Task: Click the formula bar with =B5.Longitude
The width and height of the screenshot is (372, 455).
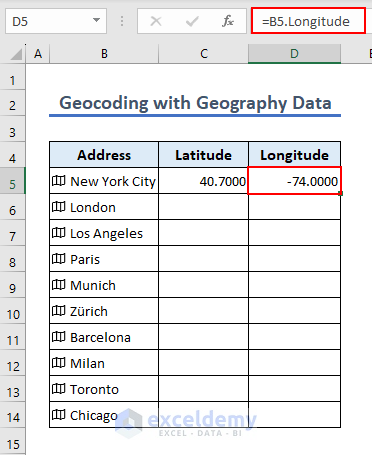Action: [308, 21]
